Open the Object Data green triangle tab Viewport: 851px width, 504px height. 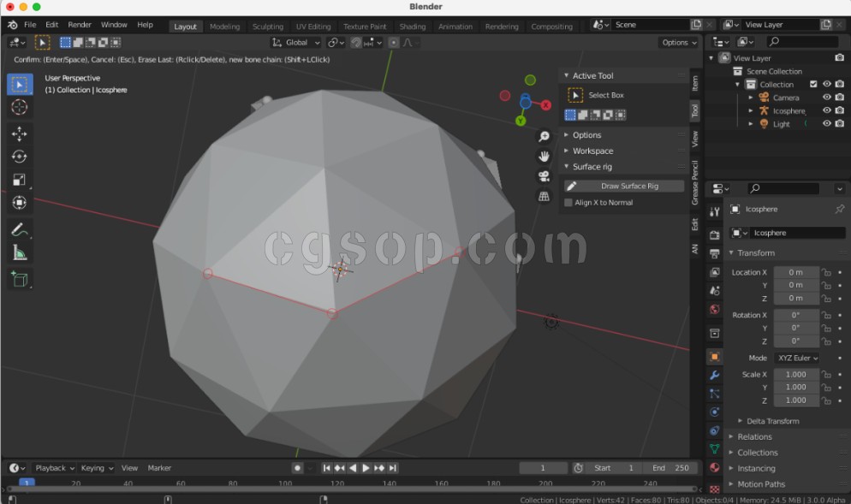(715, 449)
